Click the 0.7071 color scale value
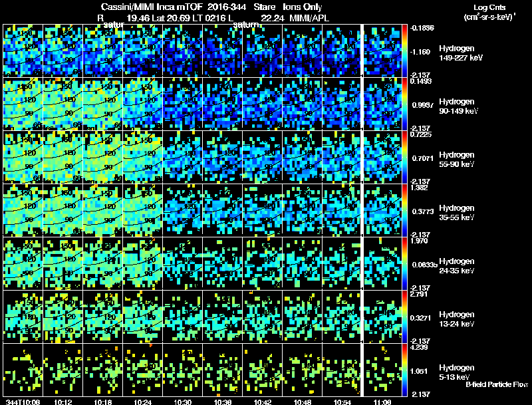The height and width of the screenshot is (405, 532). point(423,158)
